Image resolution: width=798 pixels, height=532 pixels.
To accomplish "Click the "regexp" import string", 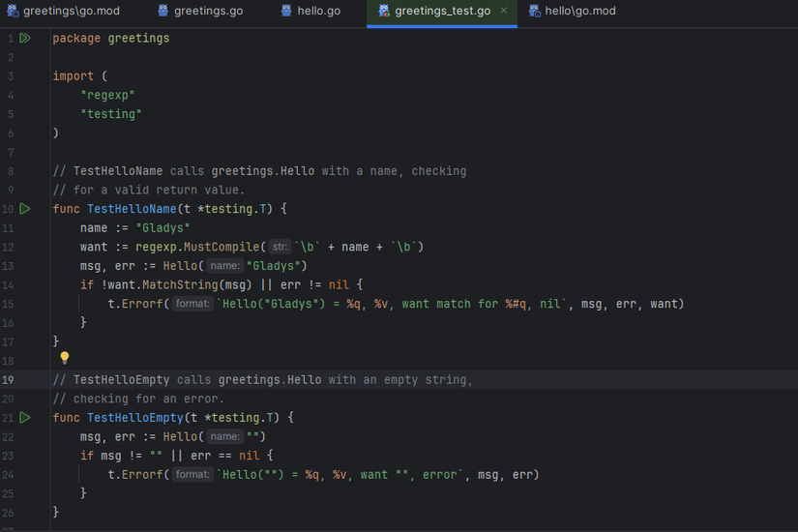I will tap(107, 95).
